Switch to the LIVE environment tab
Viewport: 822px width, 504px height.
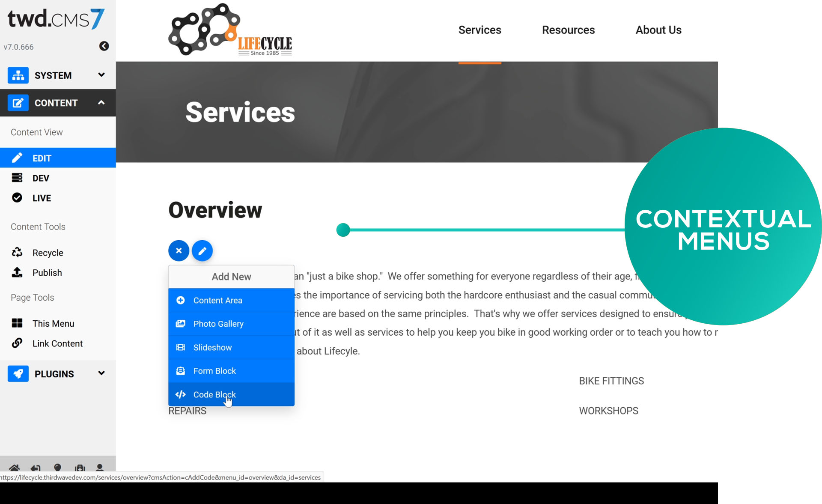[42, 197]
